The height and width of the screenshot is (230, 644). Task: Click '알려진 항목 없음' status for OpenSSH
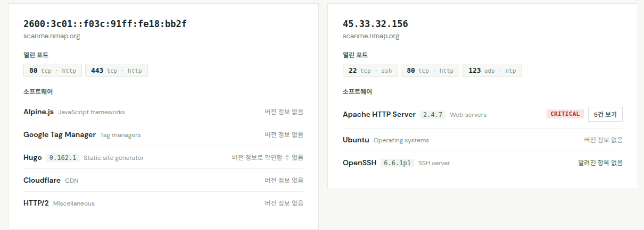[x=600, y=163]
